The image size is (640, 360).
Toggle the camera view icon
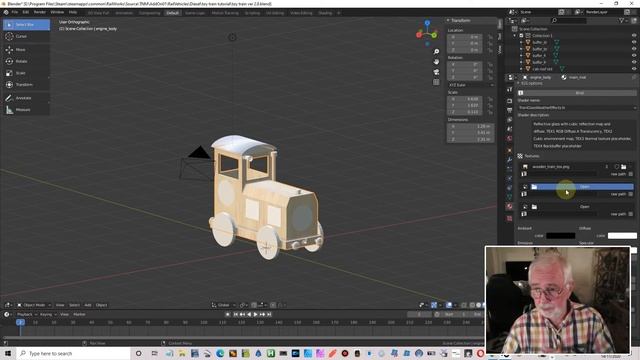436,72
